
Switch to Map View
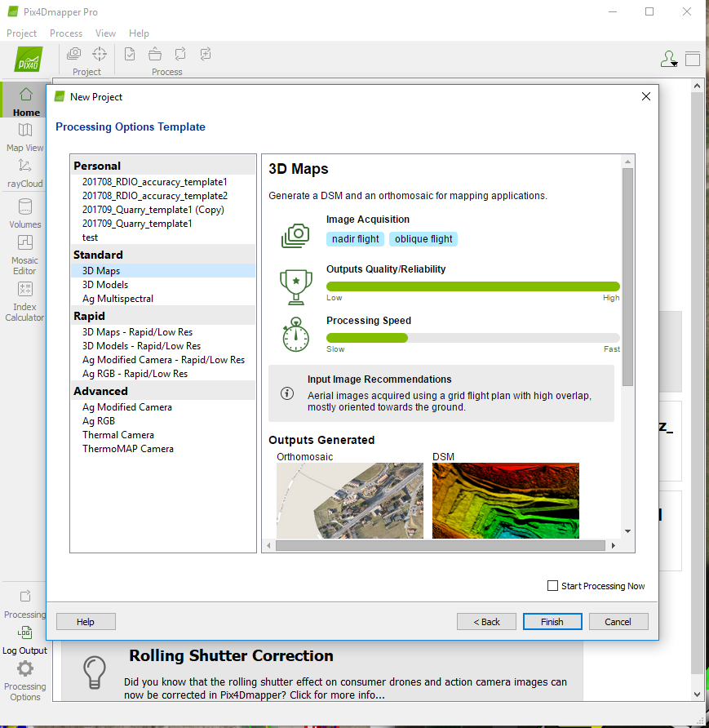pyautogui.click(x=24, y=137)
